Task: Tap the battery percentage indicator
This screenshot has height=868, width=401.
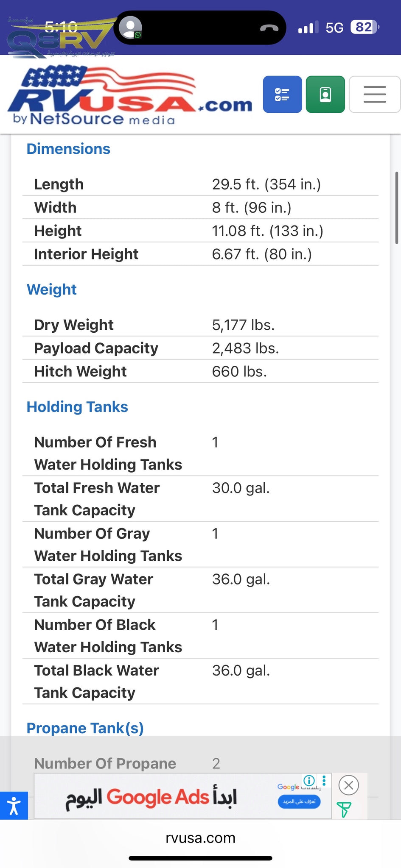Action: pos(364,28)
